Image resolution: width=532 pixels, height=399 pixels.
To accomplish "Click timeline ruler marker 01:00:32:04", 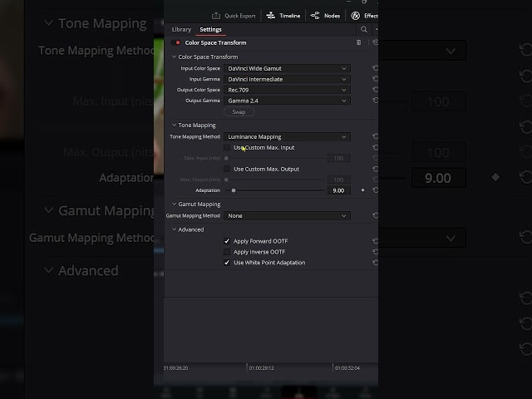I will 347,368.
